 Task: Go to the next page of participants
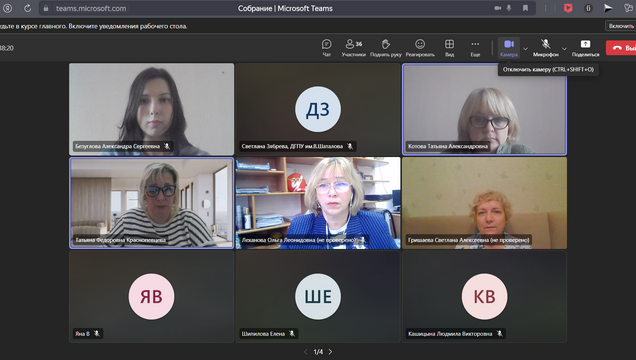coord(330,351)
